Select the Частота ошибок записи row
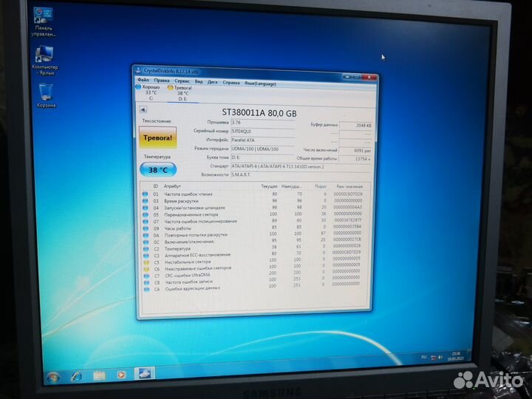The height and width of the screenshot is (399, 532). point(253,281)
